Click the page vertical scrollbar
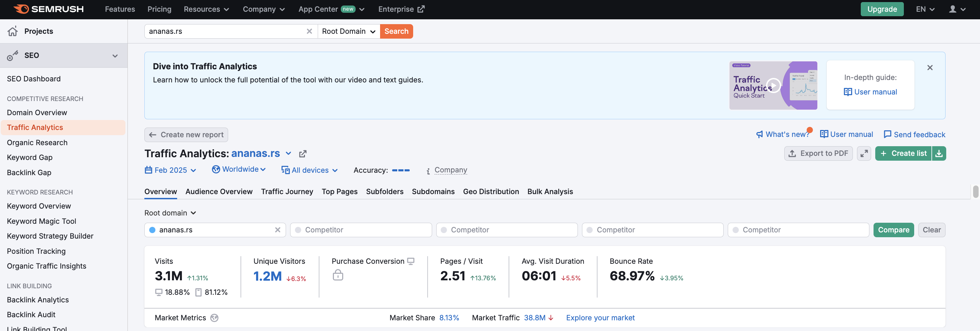The height and width of the screenshot is (331, 980). 975,192
